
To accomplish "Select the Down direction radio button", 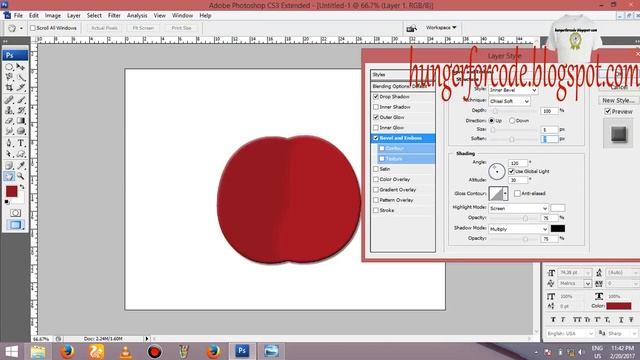I will tap(512, 121).
